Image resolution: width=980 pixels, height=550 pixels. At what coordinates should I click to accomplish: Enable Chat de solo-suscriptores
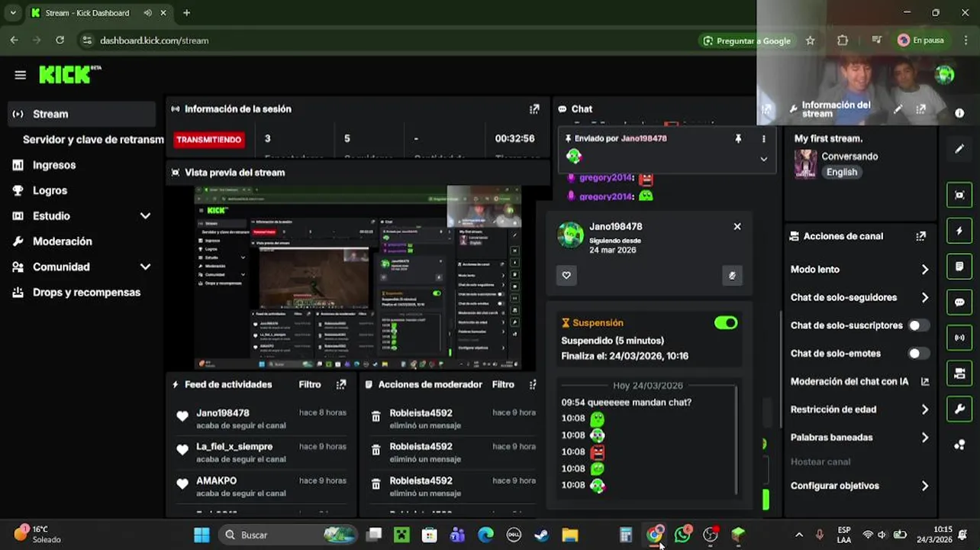918,325
